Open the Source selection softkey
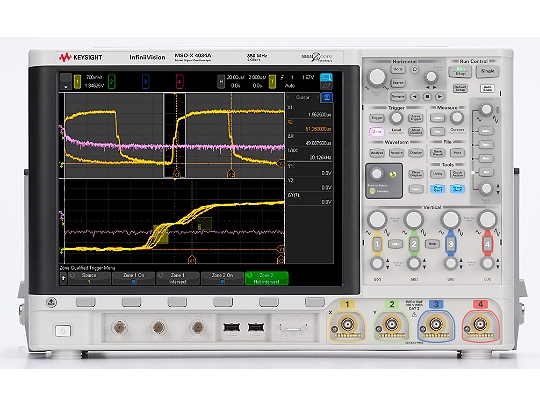Screen dimensions: 540x405 tap(89, 278)
